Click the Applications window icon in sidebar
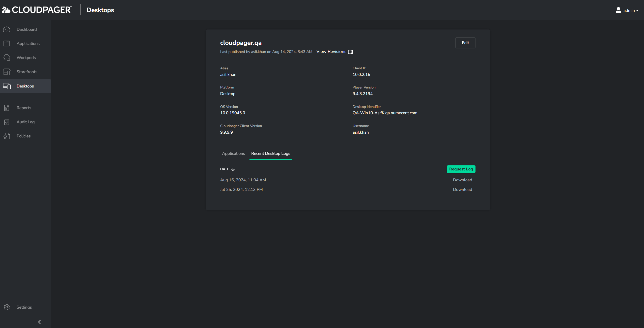The width and height of the screenshot is (644, 328). (7, 44)
